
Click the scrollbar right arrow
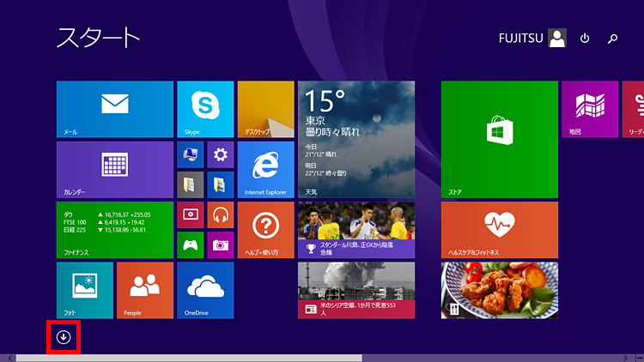click(625, 359)
